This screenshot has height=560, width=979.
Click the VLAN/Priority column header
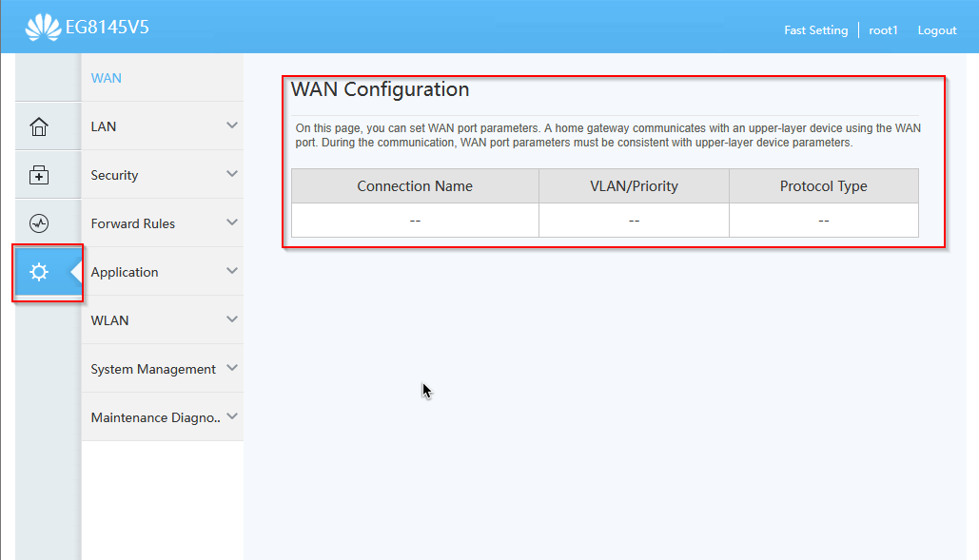click(x=634, y=185)
